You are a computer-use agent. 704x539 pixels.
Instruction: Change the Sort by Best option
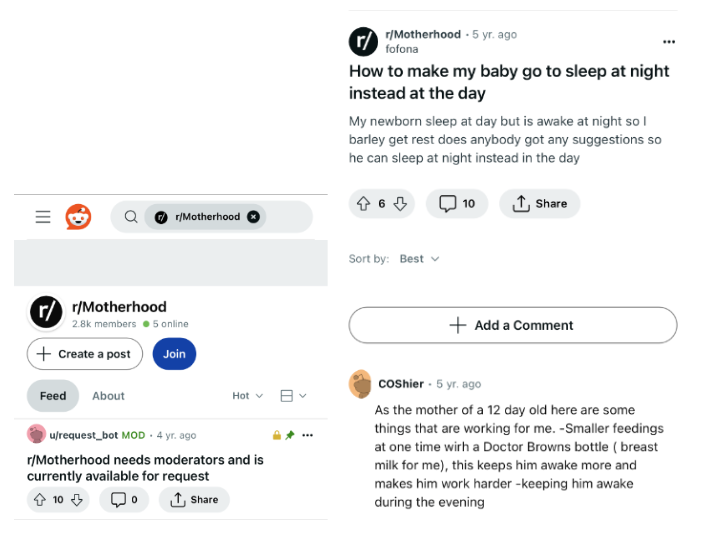(419, 259)
